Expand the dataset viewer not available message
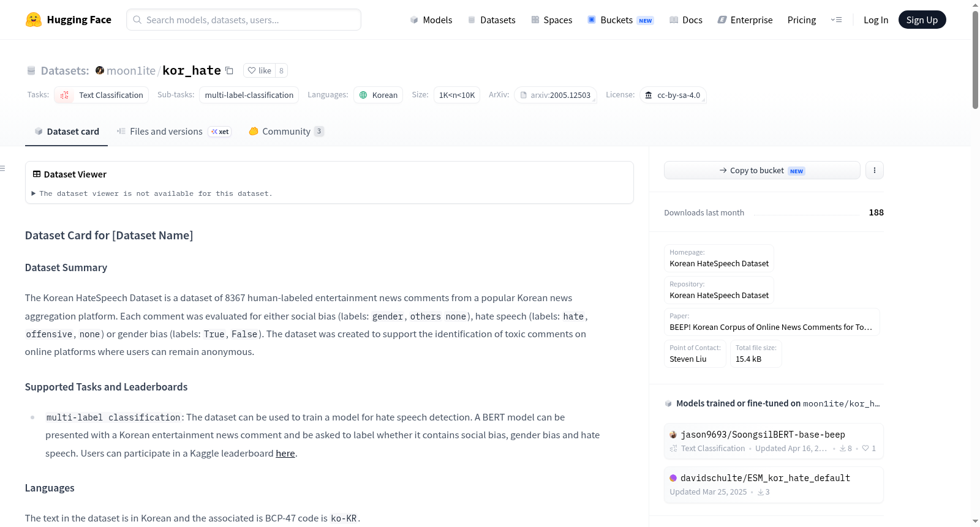This screenshot has width=980, height=527. point(152,193)
